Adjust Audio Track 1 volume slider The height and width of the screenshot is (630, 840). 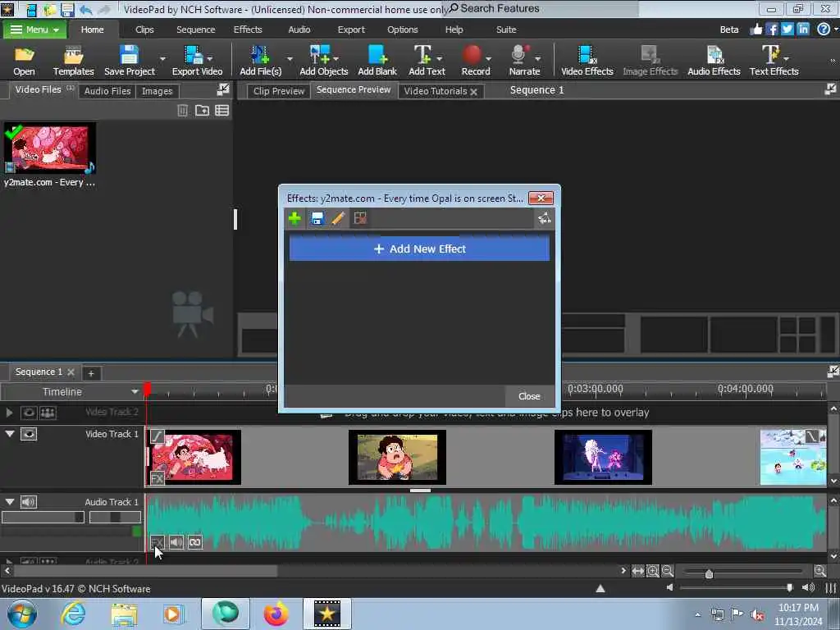pos(43,517)
